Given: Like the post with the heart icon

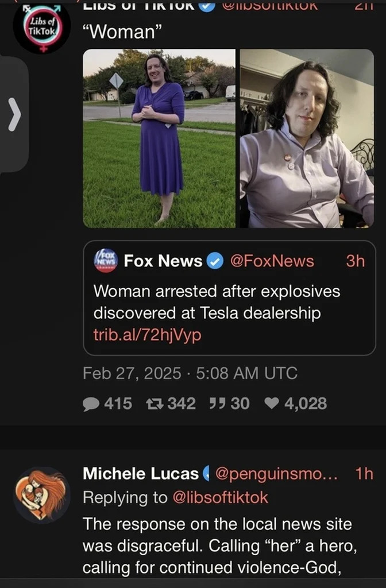Looking at the screenshot, I should (x=271, y=404).
